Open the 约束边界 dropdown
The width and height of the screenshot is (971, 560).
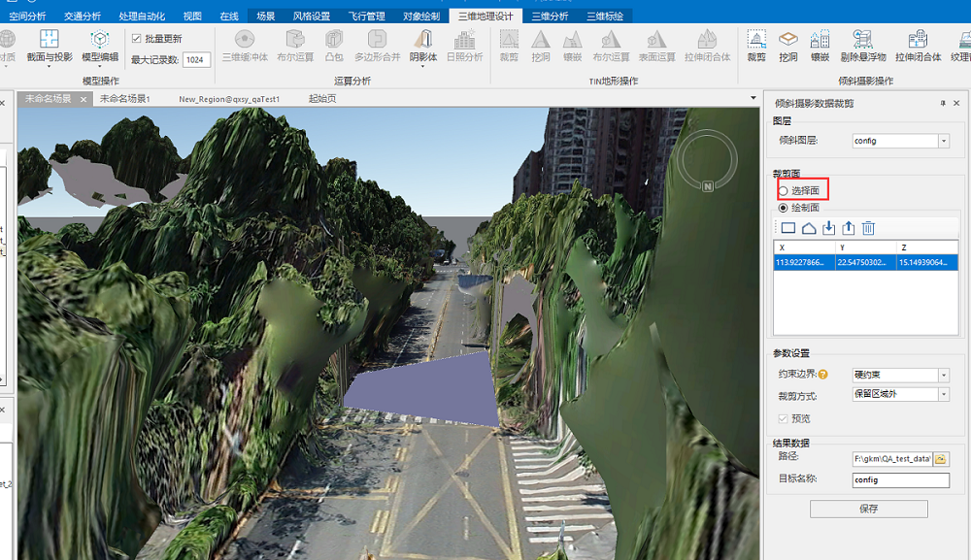click(944, 375)
